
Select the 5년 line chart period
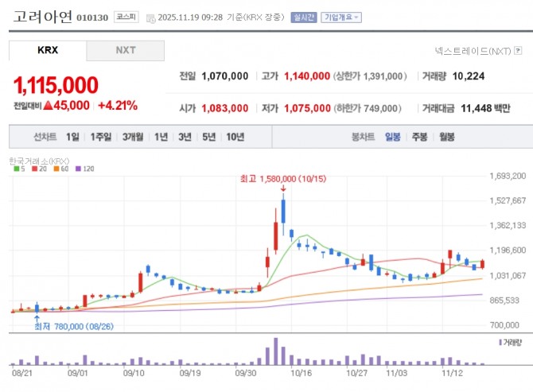pyautogui.click(x=208, y=137)
